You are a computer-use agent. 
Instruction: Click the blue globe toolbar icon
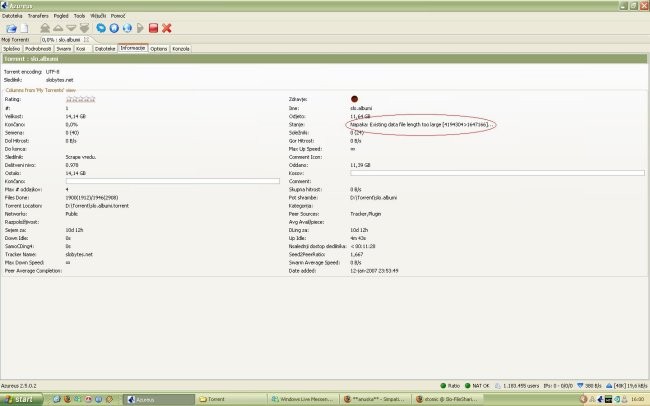click(127, 28)
